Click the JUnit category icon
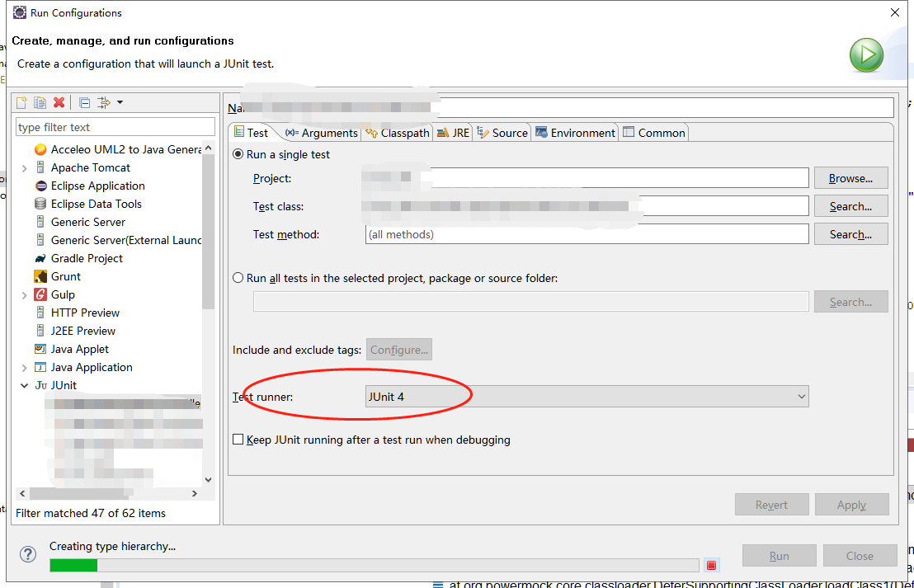The height and width of the screenshot is (588, 914). 40,385
